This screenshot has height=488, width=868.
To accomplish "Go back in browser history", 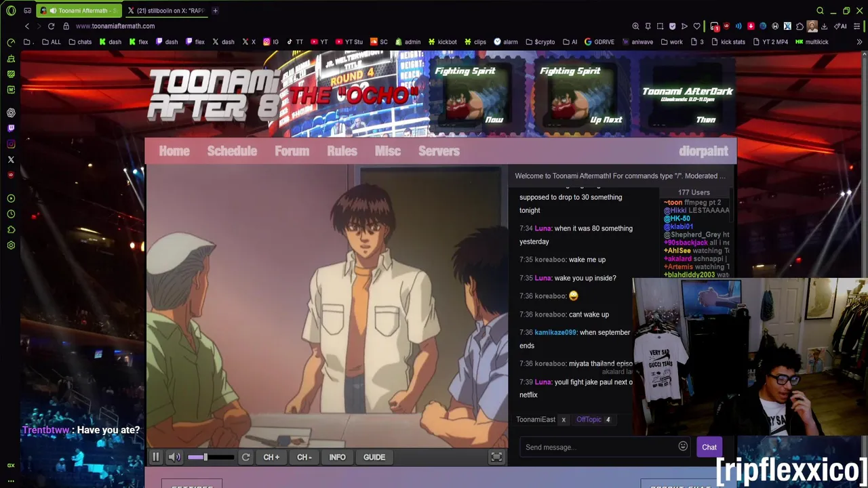I will click(x=27, y=26).
